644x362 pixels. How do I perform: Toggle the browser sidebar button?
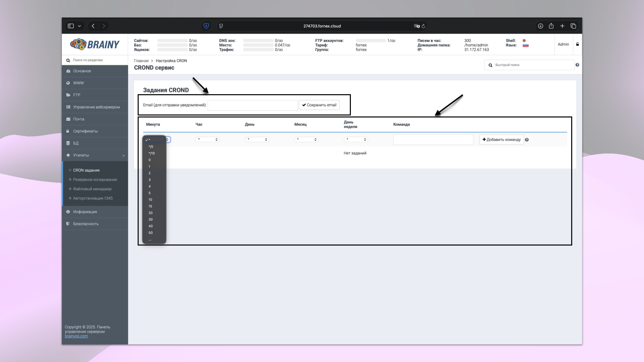pyautogui.click(x=71, y=26)
